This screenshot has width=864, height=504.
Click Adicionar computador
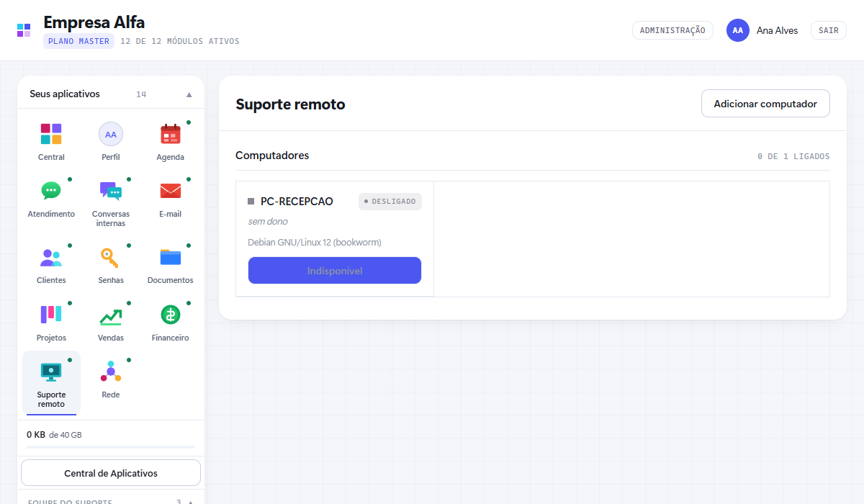pos(765,104)
